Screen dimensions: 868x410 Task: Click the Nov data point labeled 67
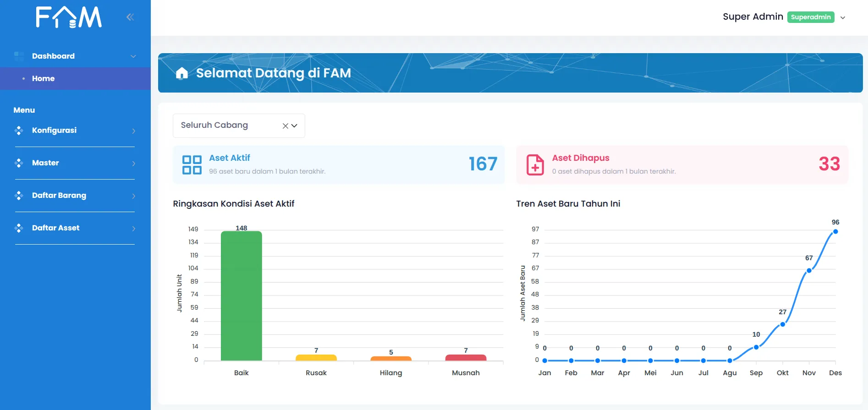(x=809, y=270)
